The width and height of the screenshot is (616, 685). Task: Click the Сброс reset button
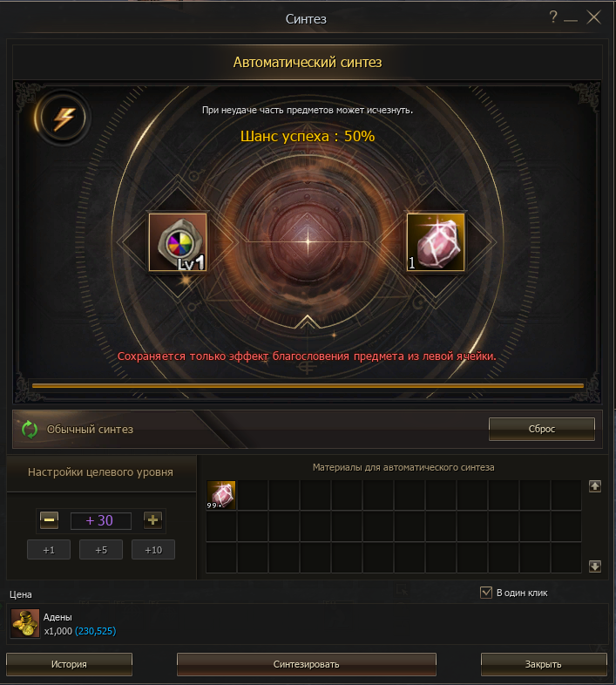[542, 429]
